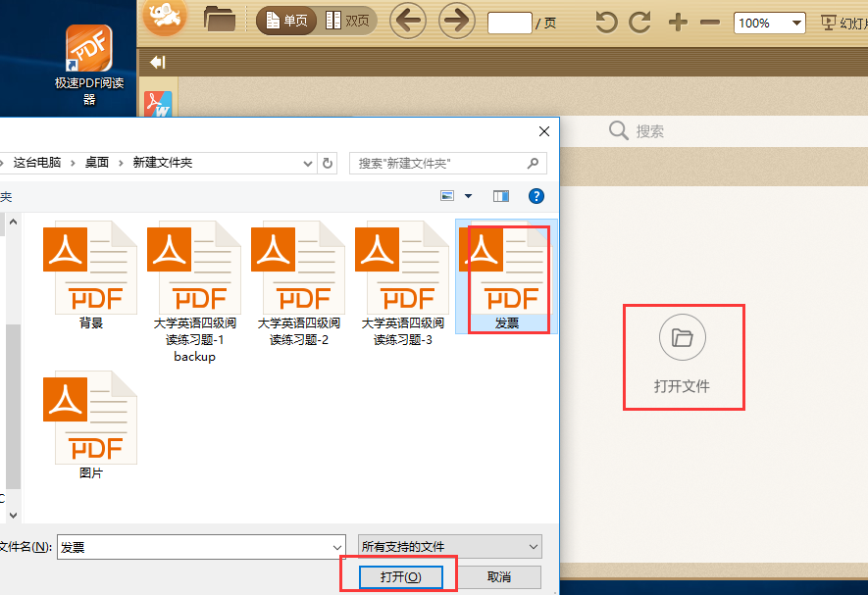Expand the file name dropdown arrow
The image size is (868, 595).
click(x=337, y=547)
